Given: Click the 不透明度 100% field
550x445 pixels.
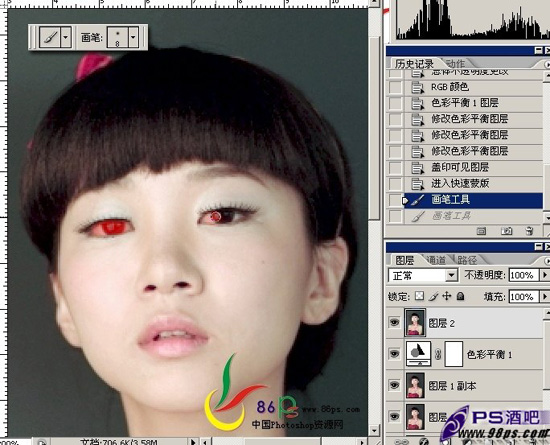Looking at the screenshot, I should [523, 275].
